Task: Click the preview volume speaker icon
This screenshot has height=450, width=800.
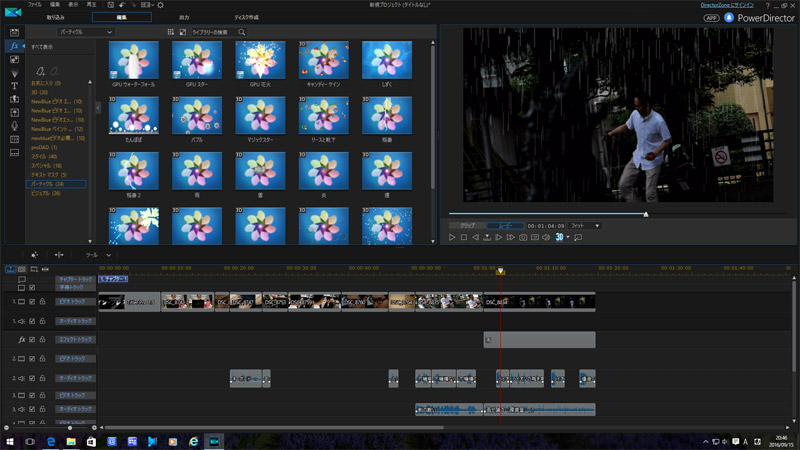Action: (546, 237)
